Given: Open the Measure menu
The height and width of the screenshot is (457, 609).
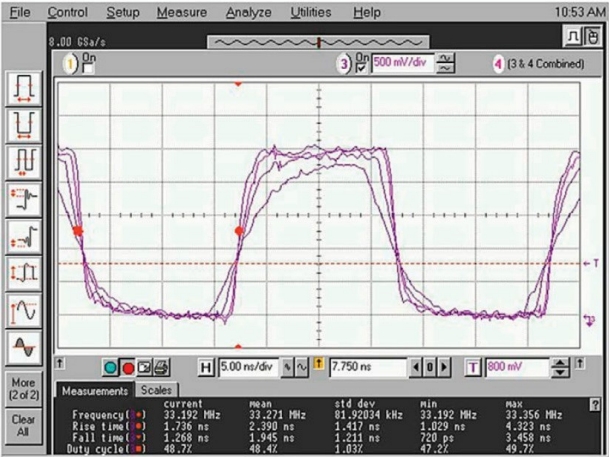Looking at the screenshot, I should click(x=181, y=12).
